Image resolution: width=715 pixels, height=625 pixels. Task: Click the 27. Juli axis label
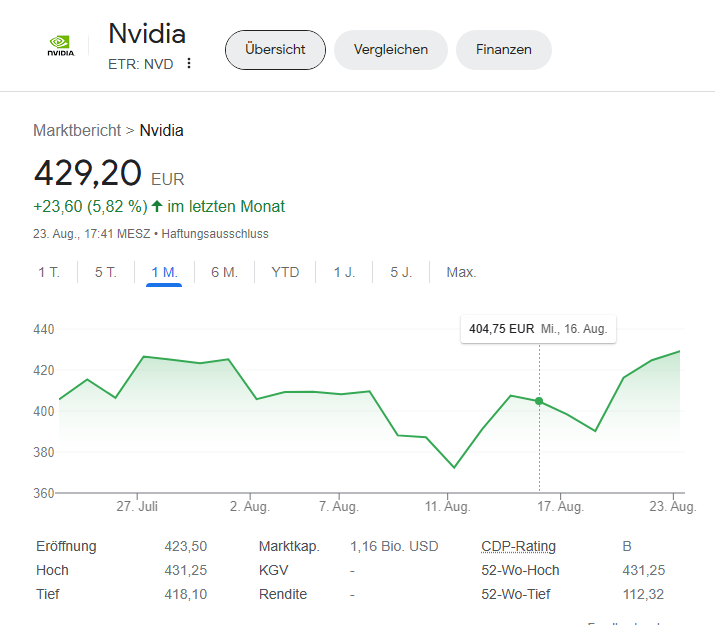[x=137, y=506]
